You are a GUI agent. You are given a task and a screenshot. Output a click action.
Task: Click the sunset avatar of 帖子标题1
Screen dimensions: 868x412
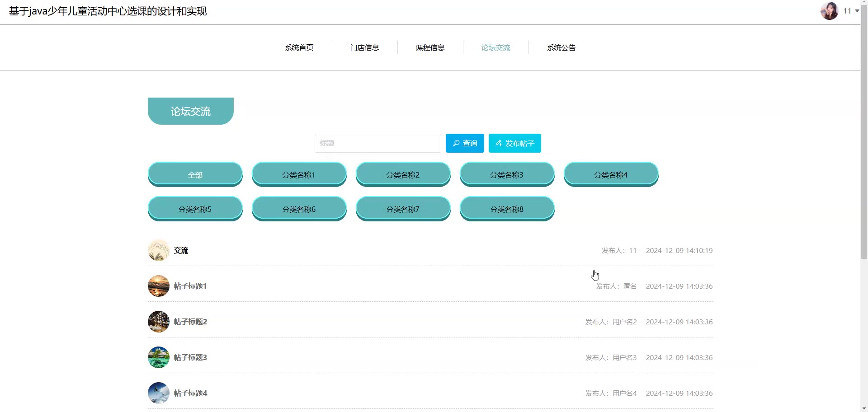pyautogui.click(x=159, y=286)
